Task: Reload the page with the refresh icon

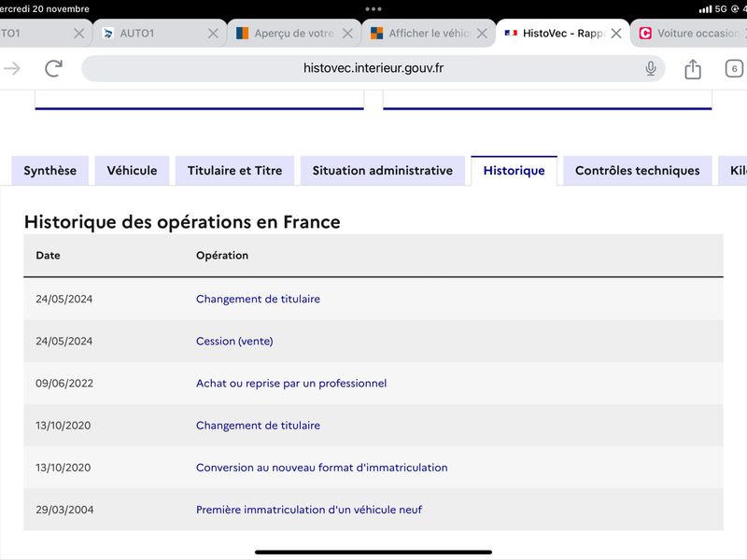Action: coord(53,68)
